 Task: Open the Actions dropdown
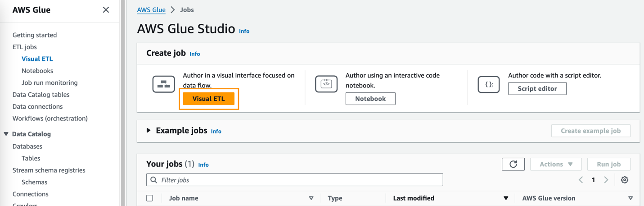click(x=556, y=164)
